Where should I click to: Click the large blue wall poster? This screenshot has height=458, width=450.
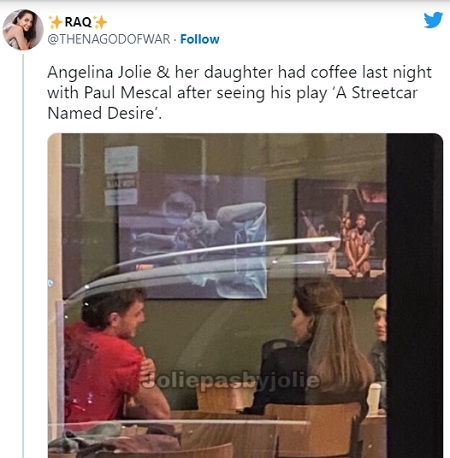[193, 237]
